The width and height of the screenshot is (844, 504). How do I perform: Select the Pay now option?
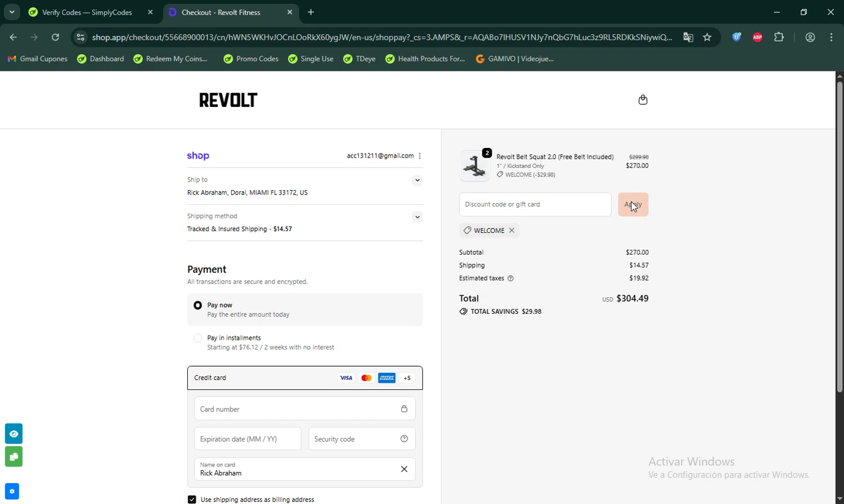(197, 305)
